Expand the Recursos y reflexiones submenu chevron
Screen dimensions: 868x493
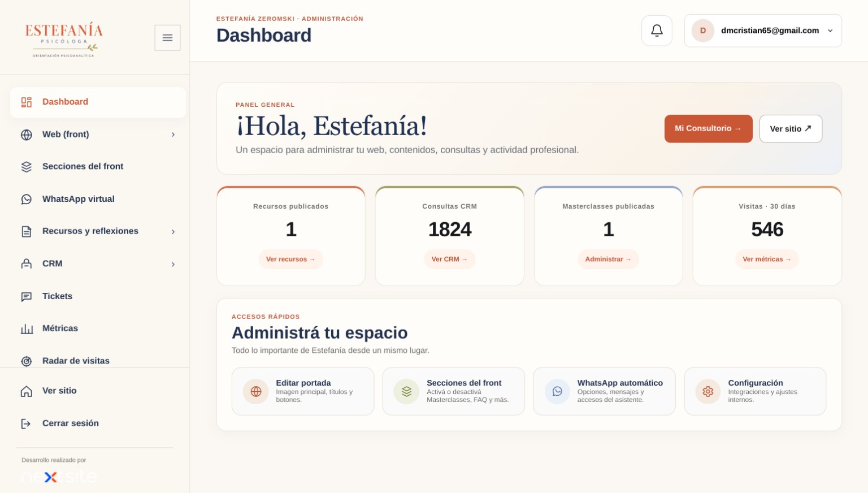[x=173, y=231]
